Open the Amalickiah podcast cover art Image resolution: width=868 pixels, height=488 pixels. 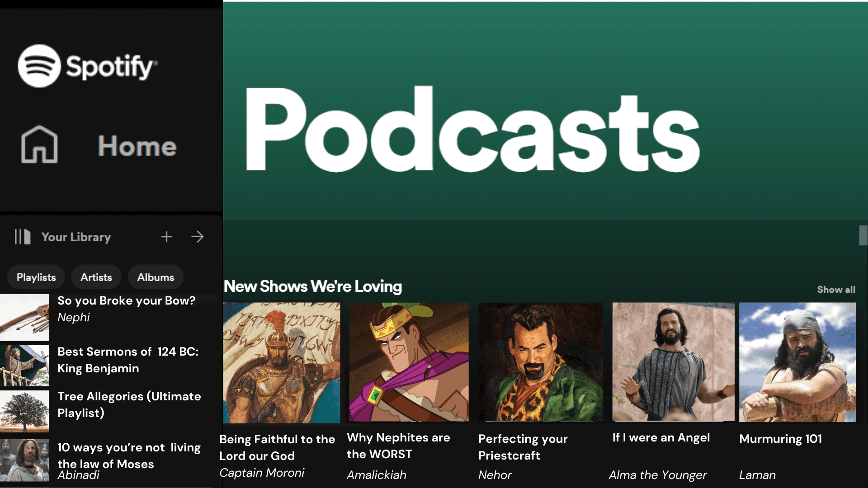pyautogui.click(x=409, y=362)
